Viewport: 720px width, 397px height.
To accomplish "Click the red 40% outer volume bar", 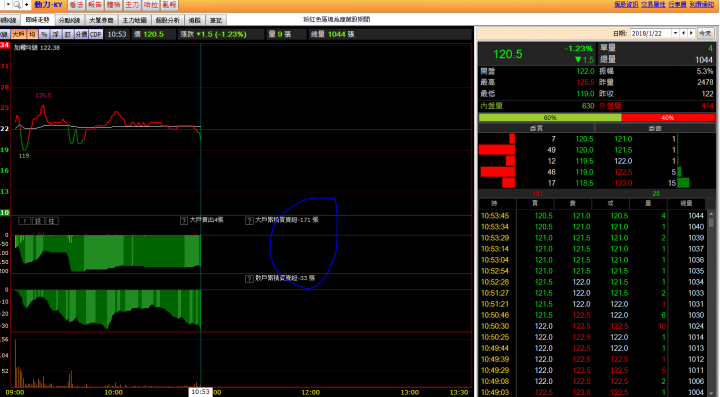I will click(x=668, y=117).
